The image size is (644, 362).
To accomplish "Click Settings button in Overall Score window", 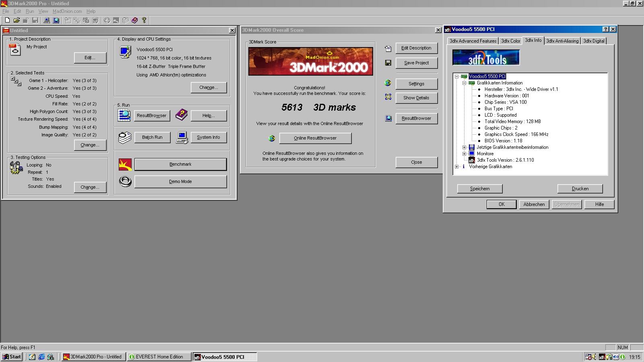I will pyautogui.click(x=416, y=84).
